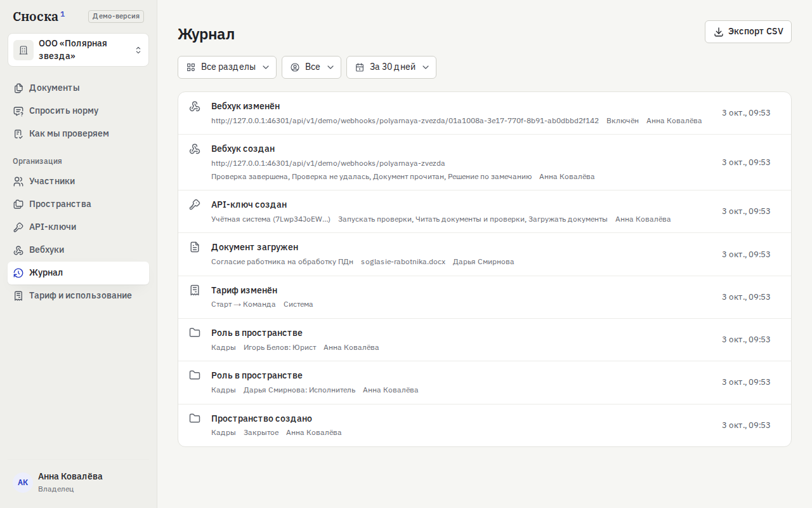Click the download icon in Экспорт CSV
The height and width of the screenshot is (508, 812).
(x=719, y=32)
